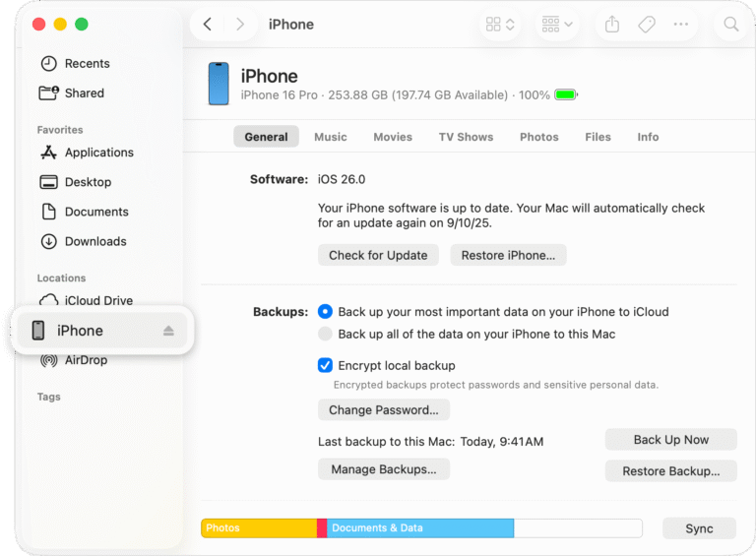Open iCloud Drive in the sidebar

[x=86, y=300]
